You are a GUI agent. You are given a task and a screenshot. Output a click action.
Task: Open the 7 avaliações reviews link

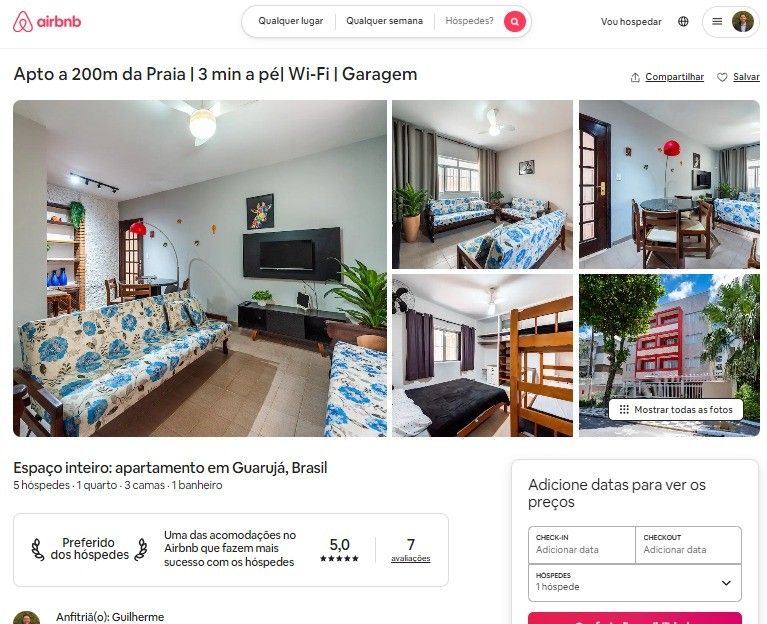coord(410,550)
